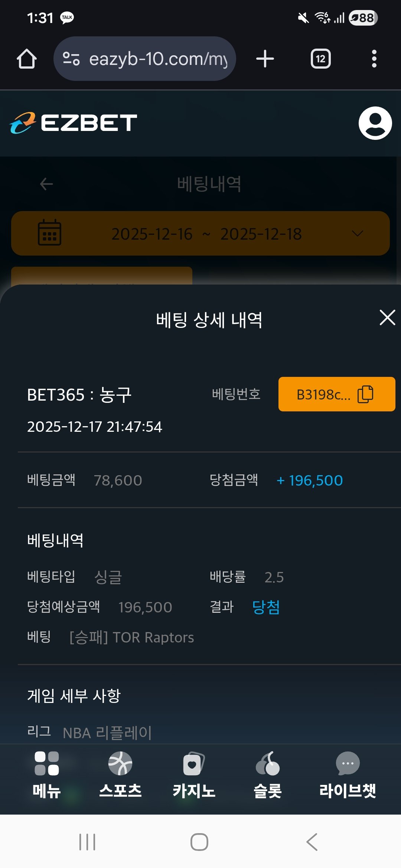401x868 pixels.
Task: Go back with the 베팅내역 arrow
Action: 46,184
